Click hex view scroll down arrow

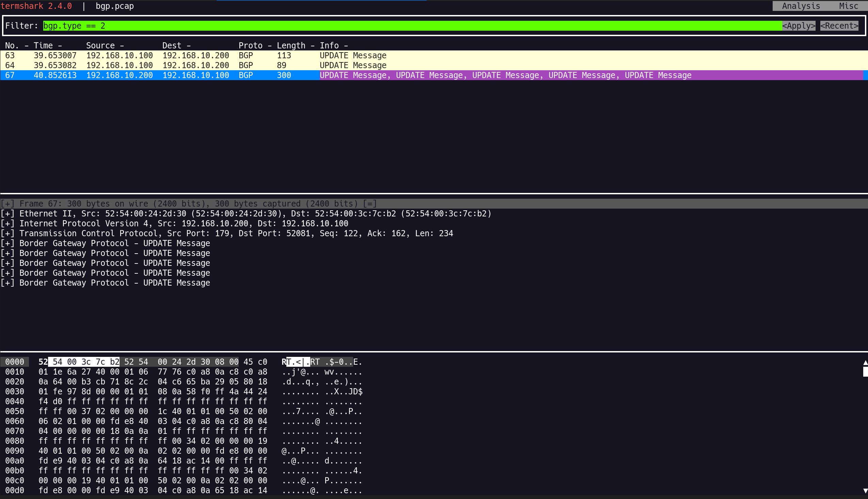point(865,491)
